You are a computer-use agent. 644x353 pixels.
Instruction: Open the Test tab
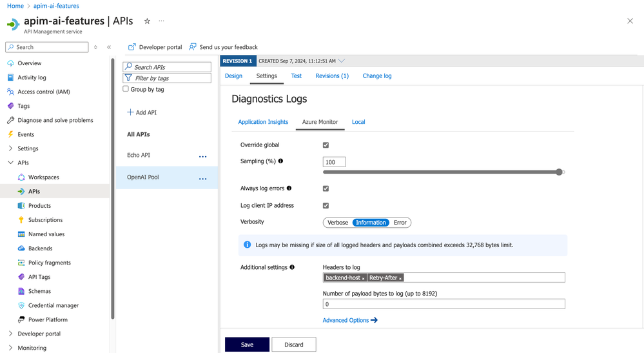click(296, 76)
